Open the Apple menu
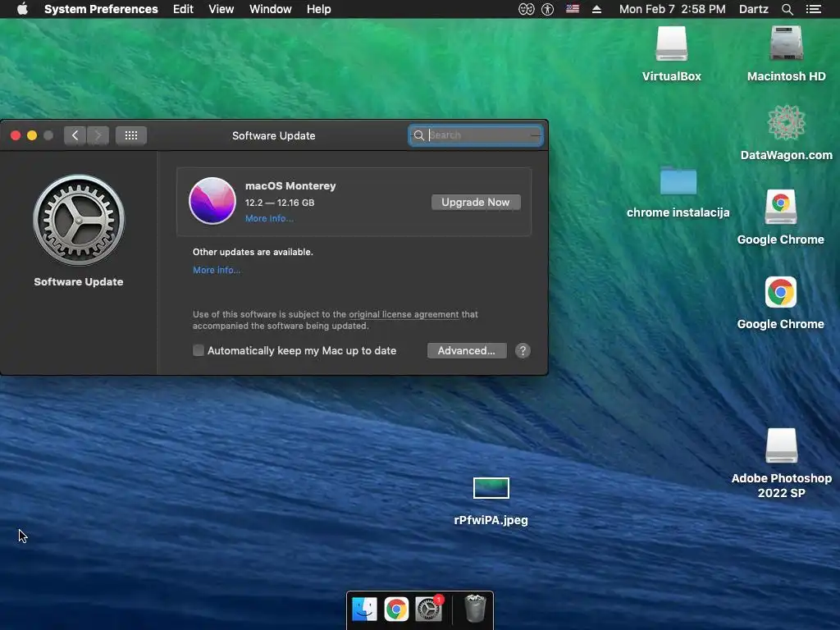The image size is (840, 630). 22,9
